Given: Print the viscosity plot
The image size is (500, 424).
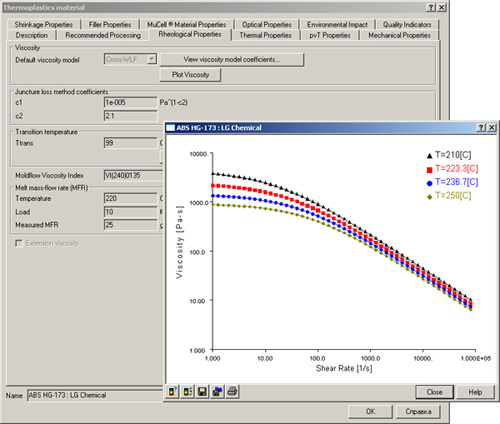Looking at the screenshot, I should tap(232, 391).
